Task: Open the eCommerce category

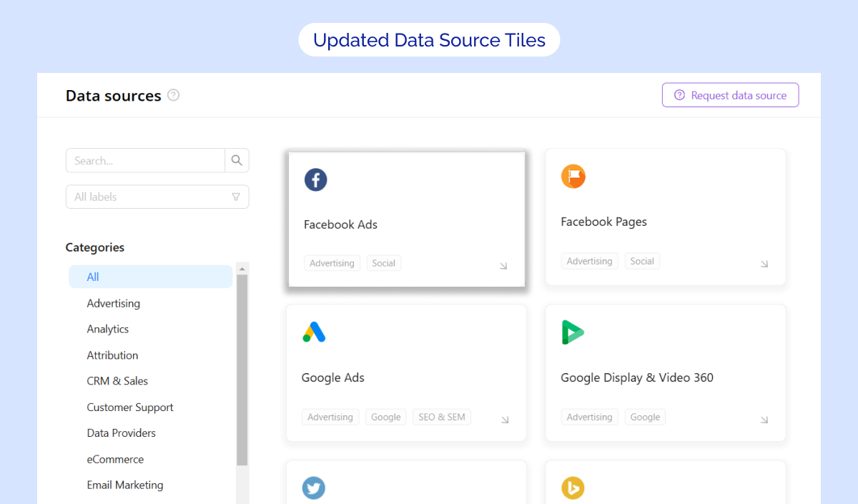Action: click(x=115, y=459)
